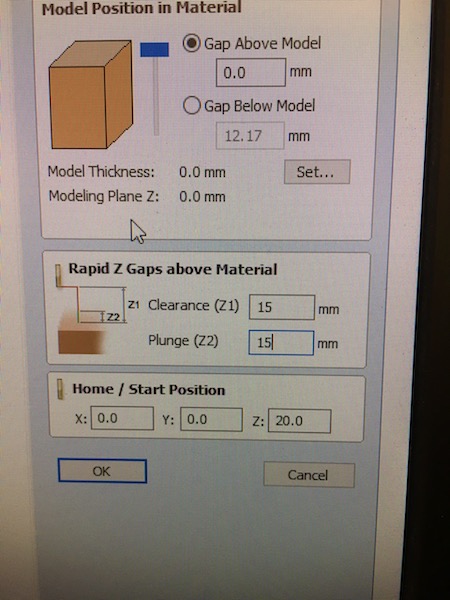Open the Set... model thickness dialog
This screenshot has height=600, width=450.
coord(317,172)
